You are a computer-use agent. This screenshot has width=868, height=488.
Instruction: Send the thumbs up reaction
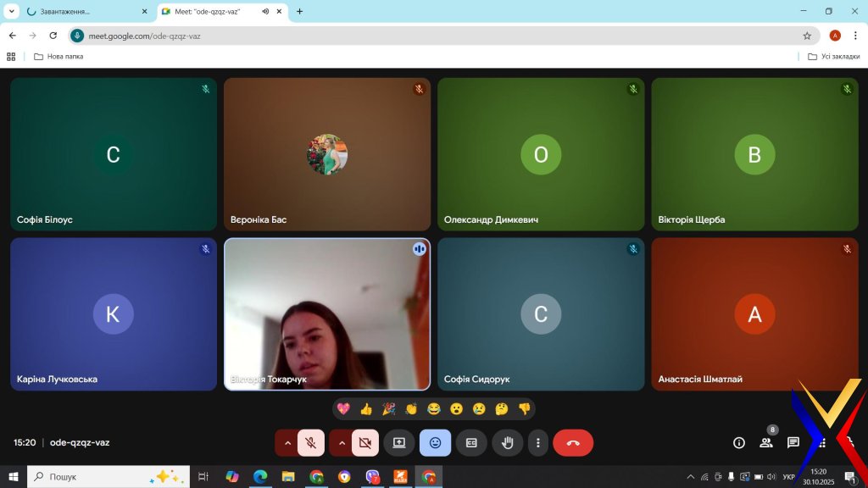point(366,408)
